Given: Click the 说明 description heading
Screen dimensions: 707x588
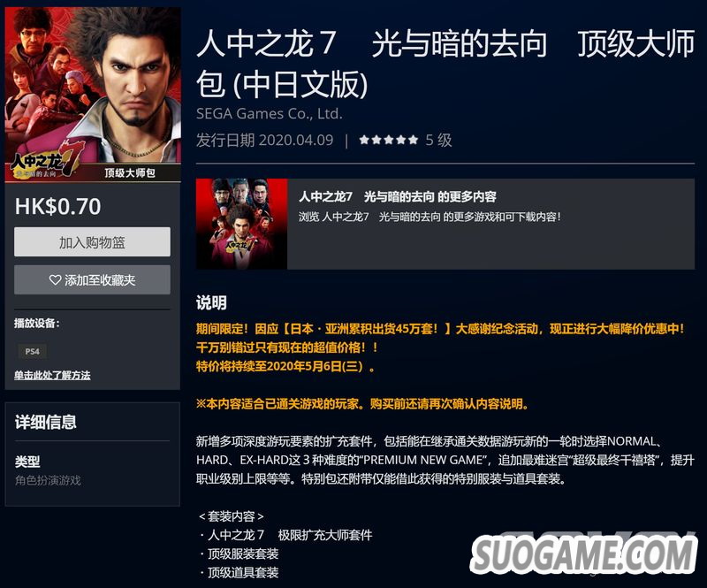Looking at the screenshot, I should coord(211,302).
